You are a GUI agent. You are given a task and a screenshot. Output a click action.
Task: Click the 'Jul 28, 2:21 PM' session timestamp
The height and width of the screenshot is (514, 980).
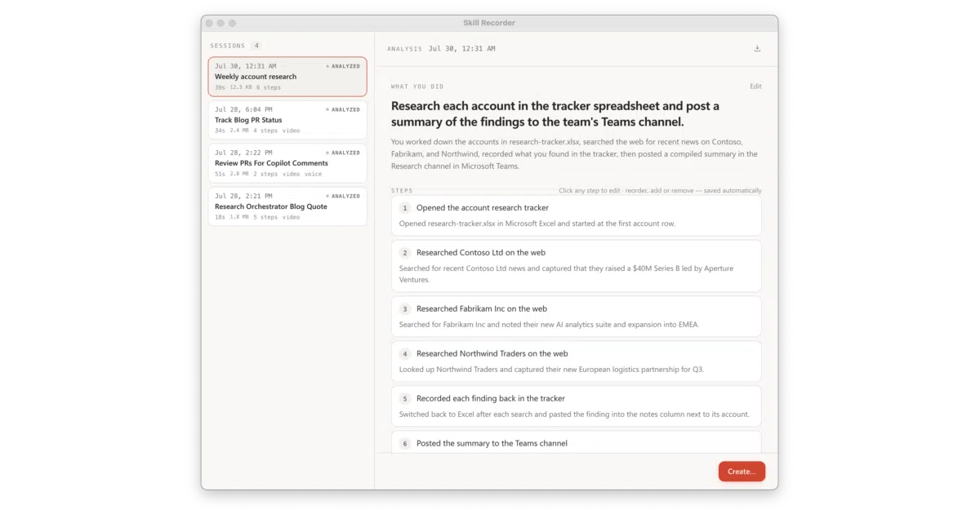243,196
